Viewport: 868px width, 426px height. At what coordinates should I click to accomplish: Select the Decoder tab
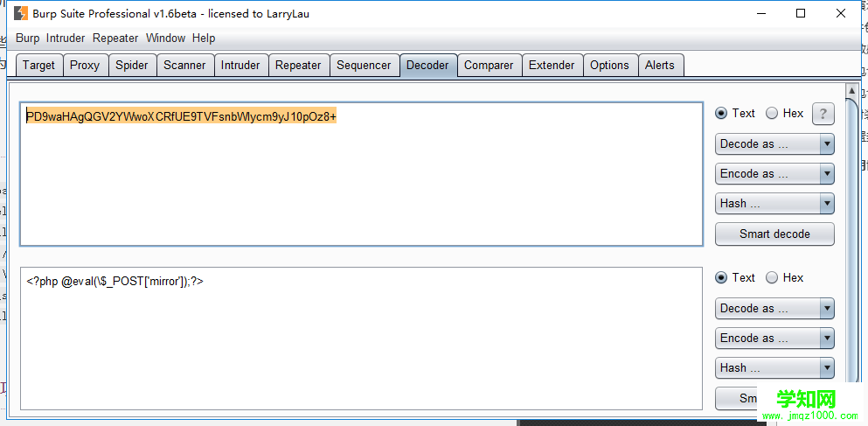(427, 66)
